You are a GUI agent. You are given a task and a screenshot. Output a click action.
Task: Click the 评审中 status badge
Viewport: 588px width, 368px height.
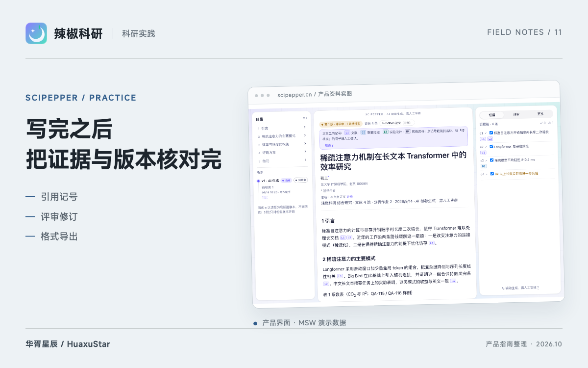pos(300,180)
